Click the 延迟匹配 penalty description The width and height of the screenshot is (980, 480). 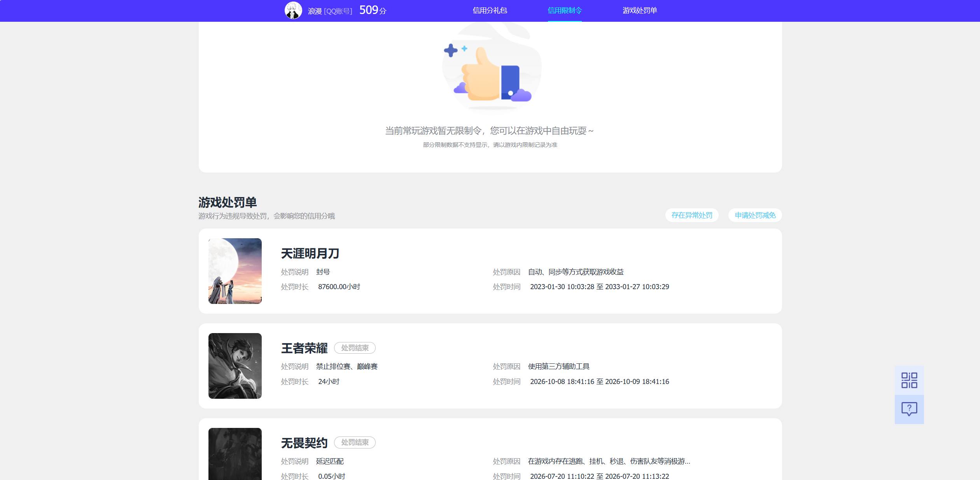coord(330,461)
